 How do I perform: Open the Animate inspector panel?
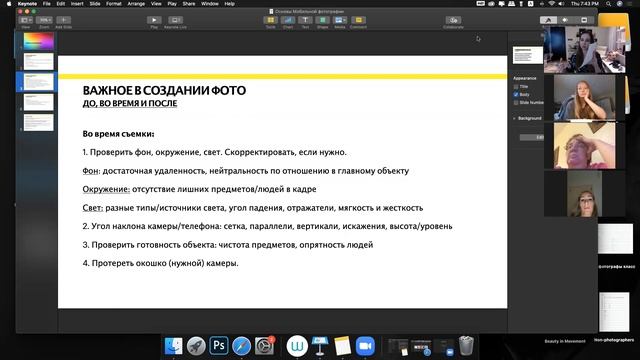[x=565, y=20]
